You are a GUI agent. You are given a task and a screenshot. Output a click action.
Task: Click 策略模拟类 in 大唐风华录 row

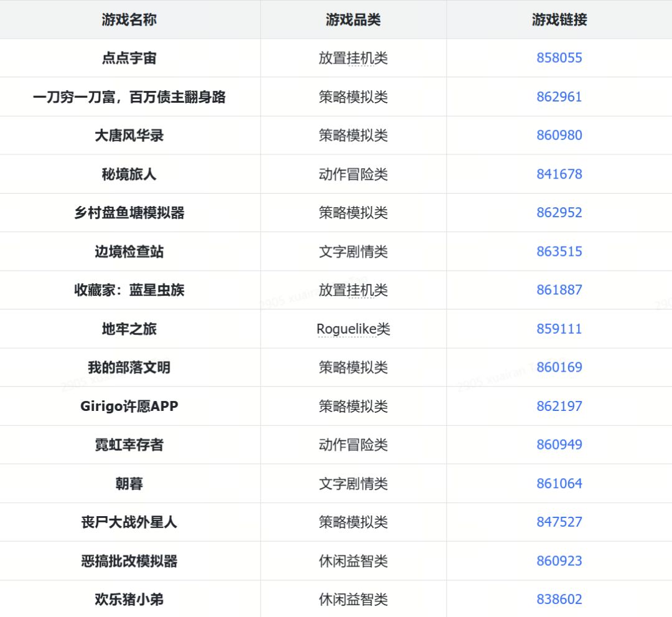click(x=353, y=136)
